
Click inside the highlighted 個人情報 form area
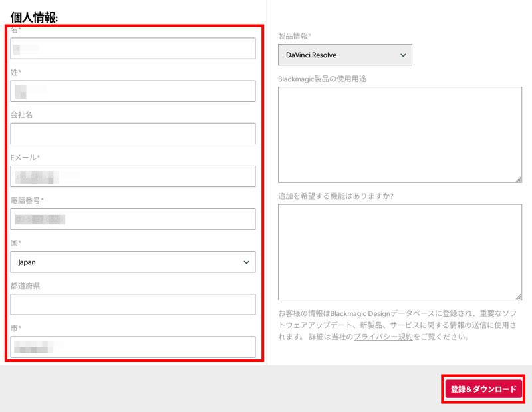(x=132, y=193)
